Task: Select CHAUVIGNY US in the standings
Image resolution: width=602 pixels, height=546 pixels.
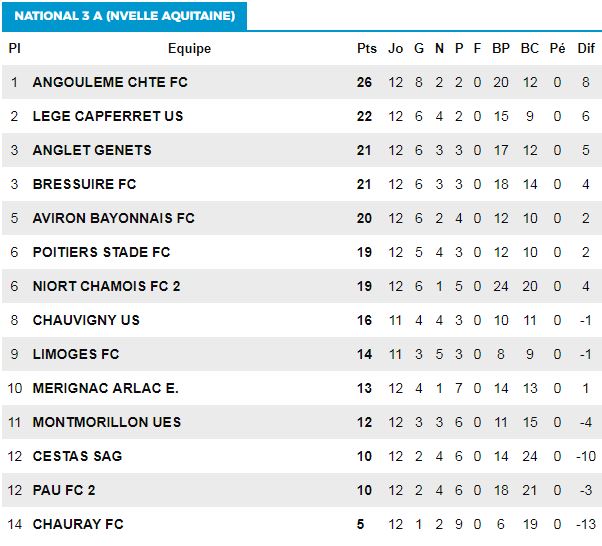Action: (x=86, y=320)
